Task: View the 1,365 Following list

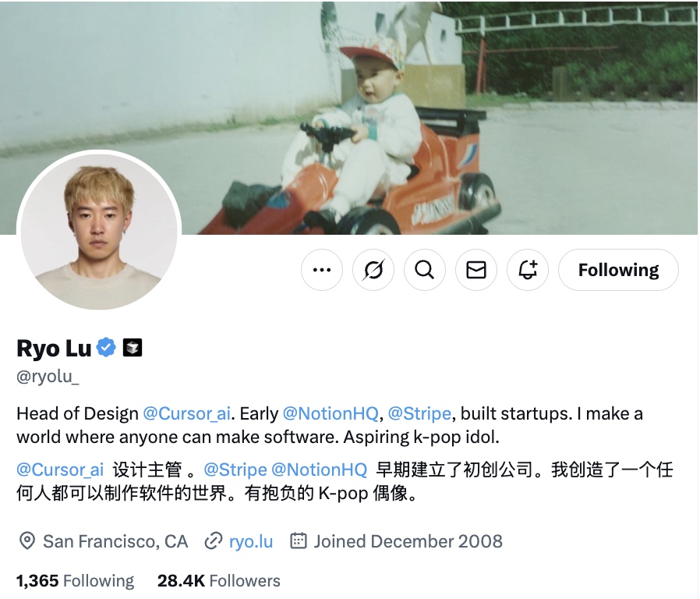Action: click(75, 581)
